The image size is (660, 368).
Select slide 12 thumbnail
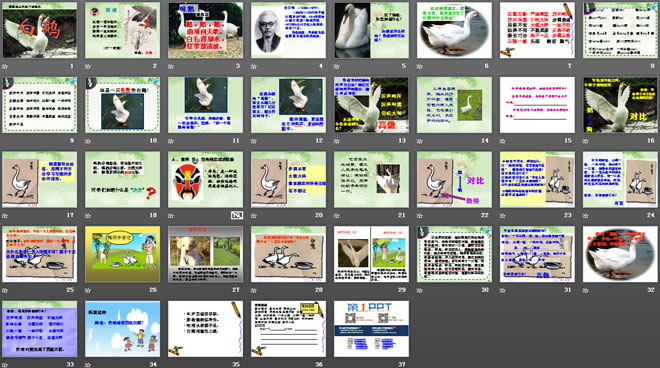pyautogui.click(x=288, y=105)
